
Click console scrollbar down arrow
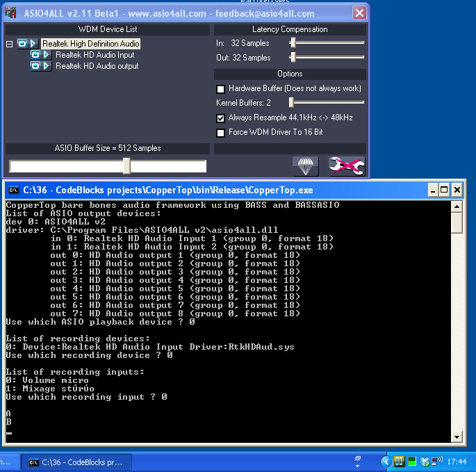457,437
